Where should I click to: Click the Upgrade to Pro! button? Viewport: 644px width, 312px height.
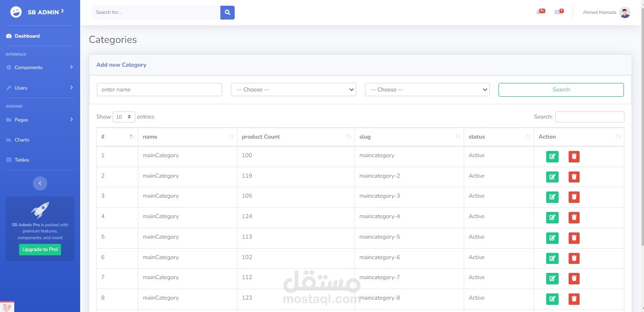click(40, 249)
